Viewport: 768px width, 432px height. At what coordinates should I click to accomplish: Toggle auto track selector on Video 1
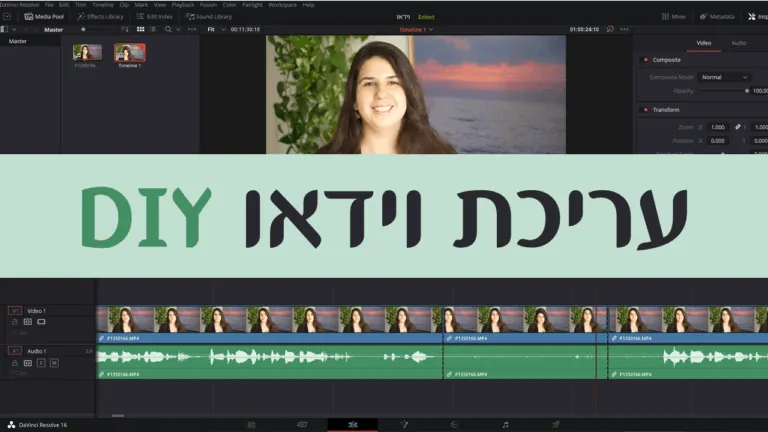click(x=28, y=322)
